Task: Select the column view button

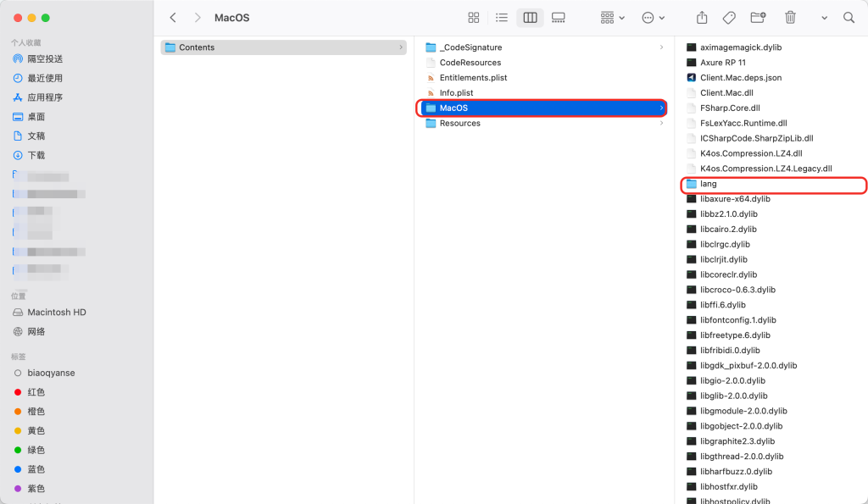Action: coord(530,18)
